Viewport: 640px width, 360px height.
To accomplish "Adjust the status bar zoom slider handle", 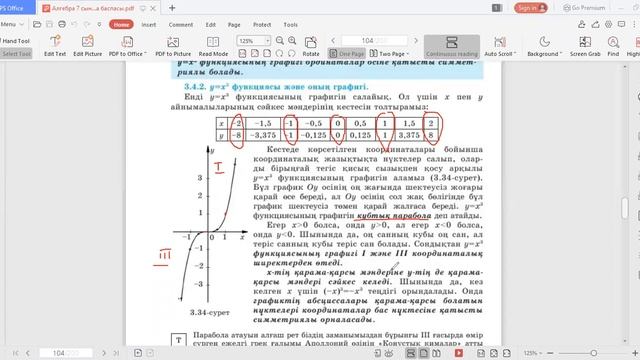I will point(594,353).
